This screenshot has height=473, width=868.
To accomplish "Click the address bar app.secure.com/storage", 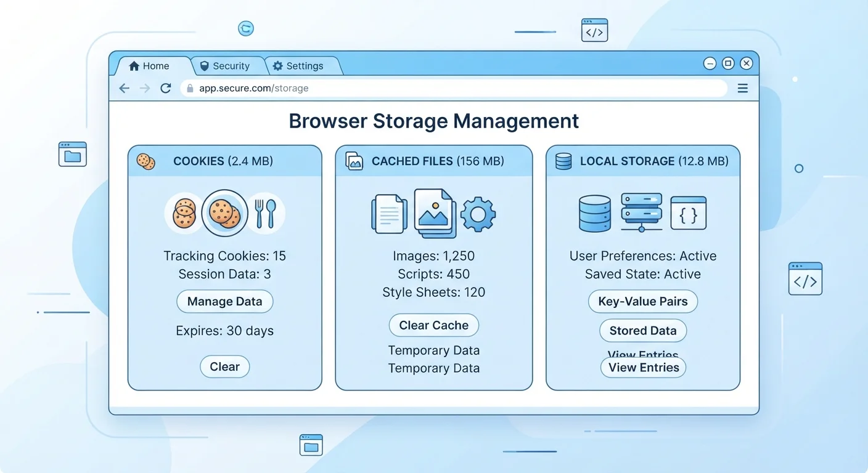I will 454,89.
